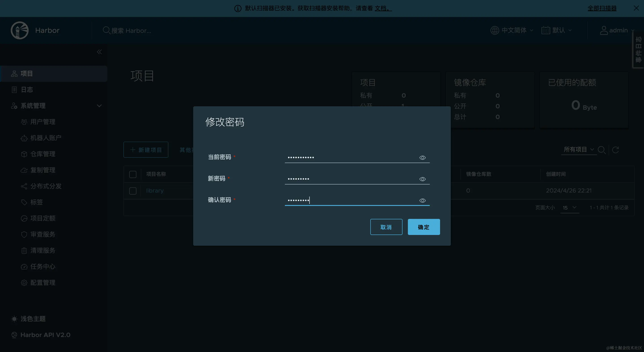
Task: Check the library project row checkbox
Action: (133, 191)
